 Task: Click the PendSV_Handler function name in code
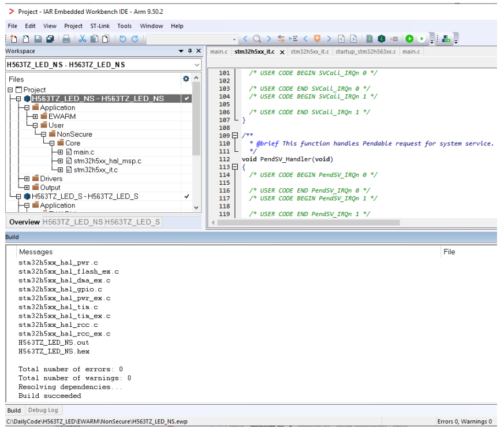(286, 159)
